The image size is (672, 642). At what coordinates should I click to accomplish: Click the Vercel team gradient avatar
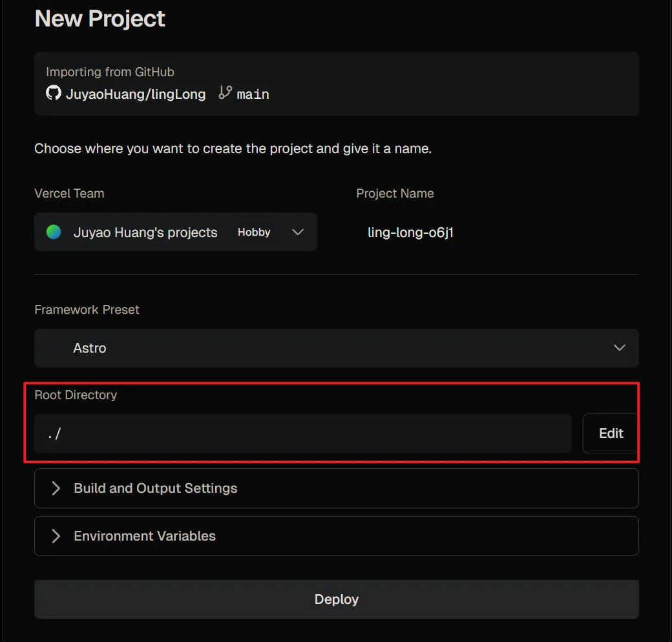pos(54,232)
